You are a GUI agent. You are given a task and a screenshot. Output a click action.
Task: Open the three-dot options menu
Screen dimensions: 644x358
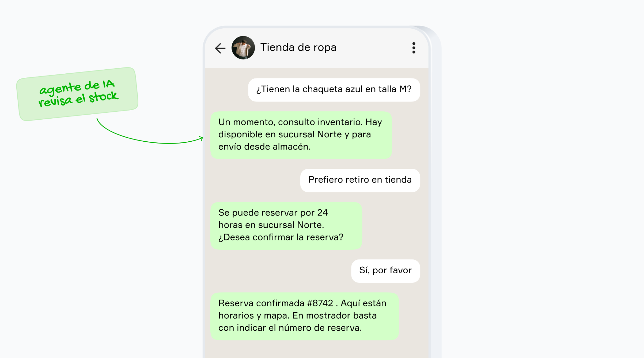(x=414, y=48)
